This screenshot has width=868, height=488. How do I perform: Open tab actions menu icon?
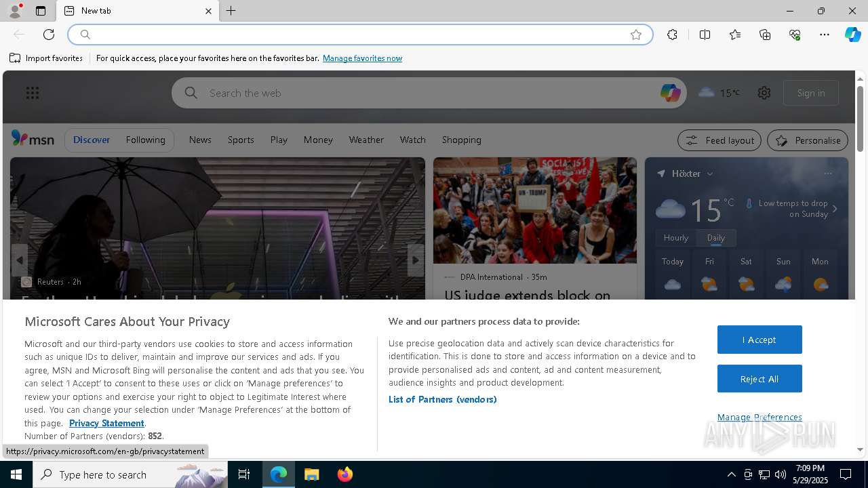click(41, 11)
